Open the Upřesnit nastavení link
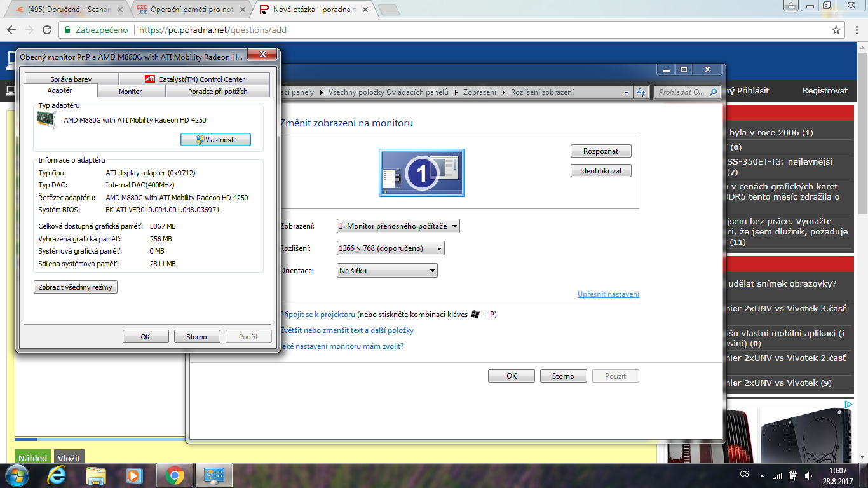The width and height of the screenshot is (868, 488). [608, 294]
